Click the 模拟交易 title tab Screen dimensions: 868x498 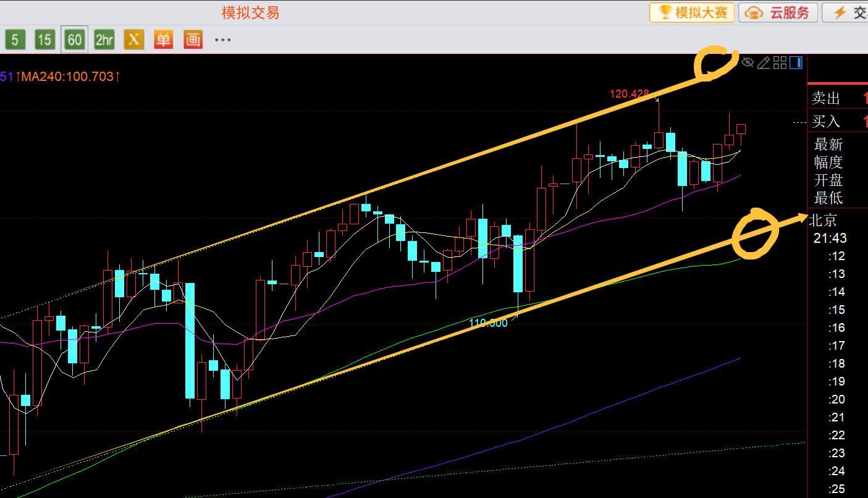pyautogui.click(x=250, y=12)
